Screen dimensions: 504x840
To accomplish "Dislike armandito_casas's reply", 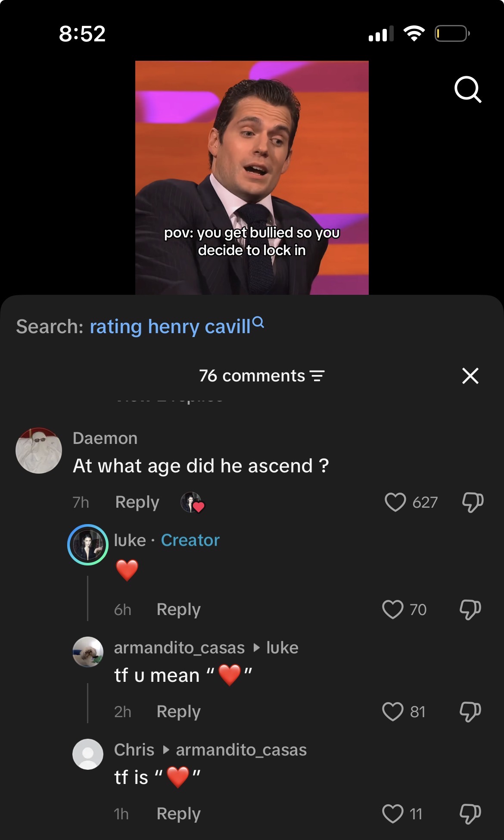I will pyautogui.click(x=470, y=712).
